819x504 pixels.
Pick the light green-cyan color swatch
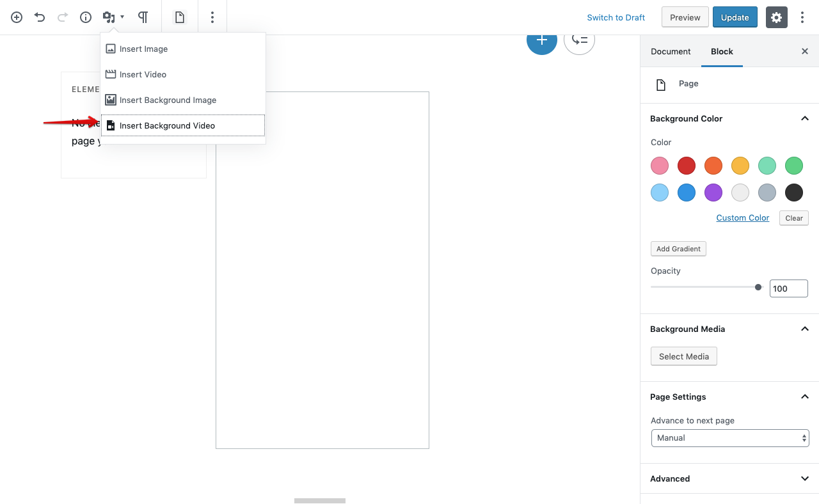767,166
